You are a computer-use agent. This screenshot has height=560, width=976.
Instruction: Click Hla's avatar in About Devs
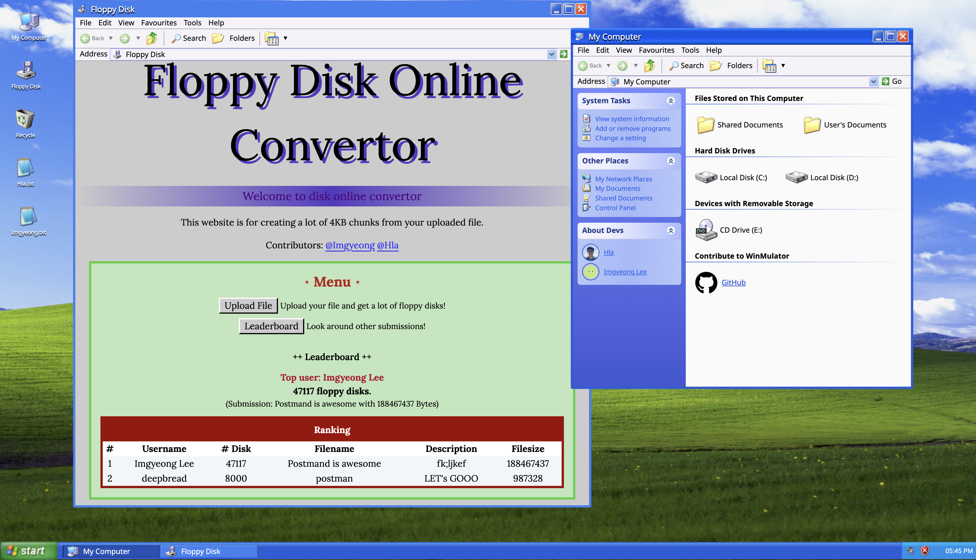tap(590, 252)
